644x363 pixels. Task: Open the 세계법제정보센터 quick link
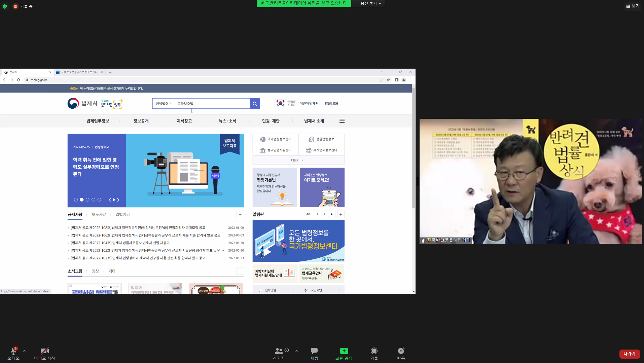[x=321, y=150]
